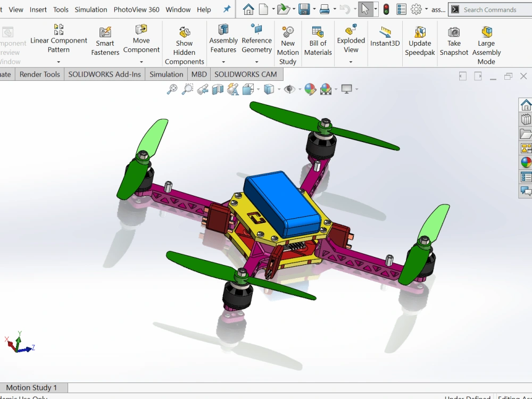The height and width of the screenshot is (399, 532).
Task: Take Snapshot of the assembly
Action: click(454, 41)
